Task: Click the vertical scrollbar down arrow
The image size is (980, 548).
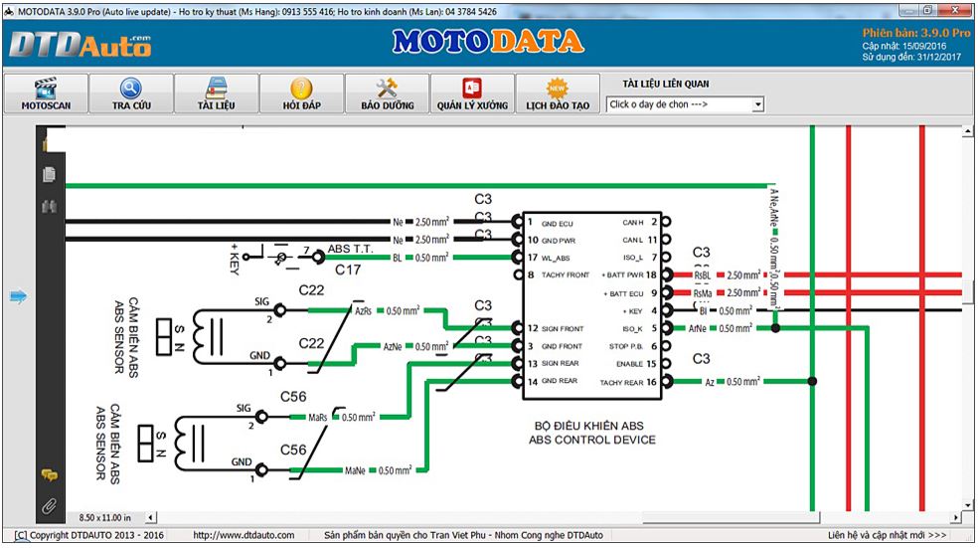Action: [x=967, y=505]
